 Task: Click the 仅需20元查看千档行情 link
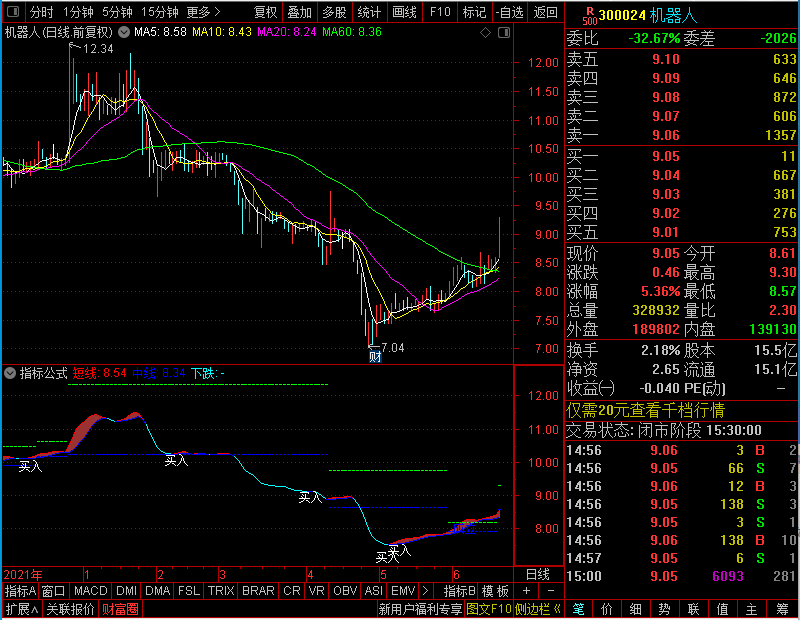coord(645,410)
